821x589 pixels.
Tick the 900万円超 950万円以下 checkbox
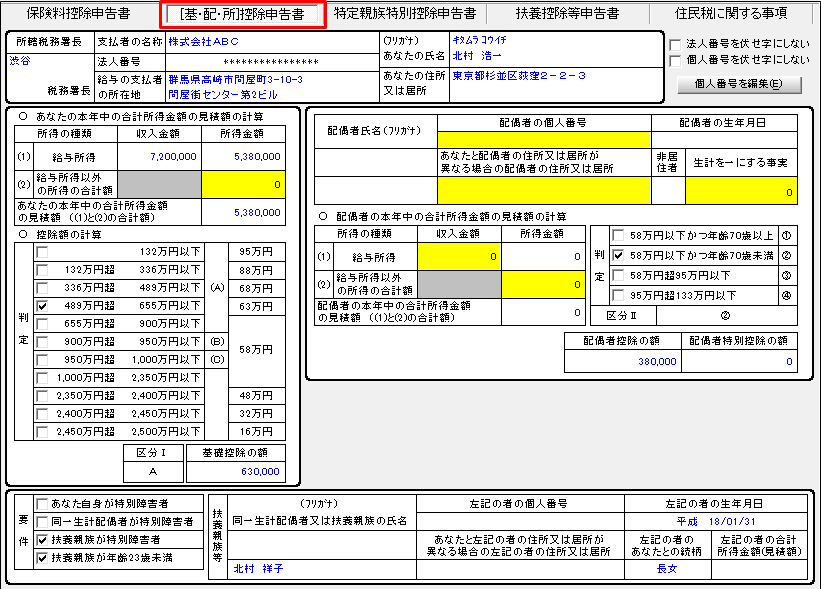[x=42, y=342]
